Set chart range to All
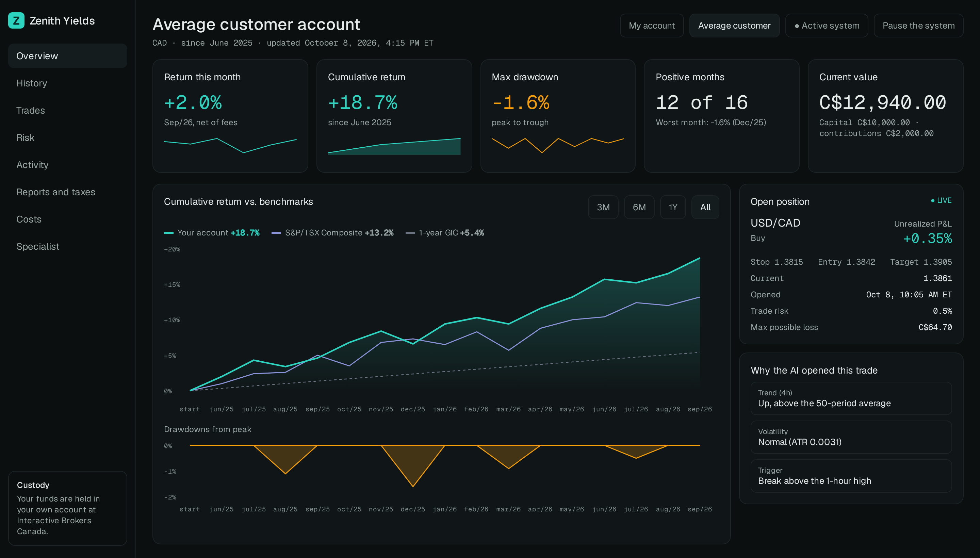This screenshot has width=980, height=558. 705,207
